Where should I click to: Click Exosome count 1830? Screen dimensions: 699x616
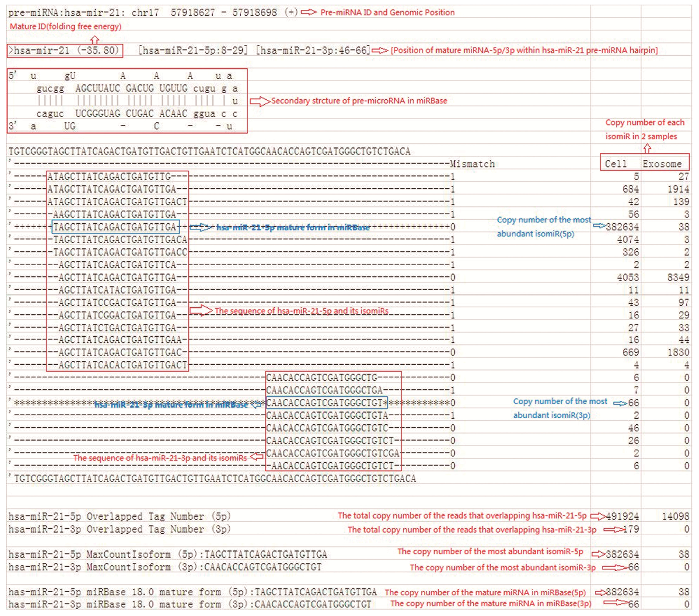(x=678, y=352)
